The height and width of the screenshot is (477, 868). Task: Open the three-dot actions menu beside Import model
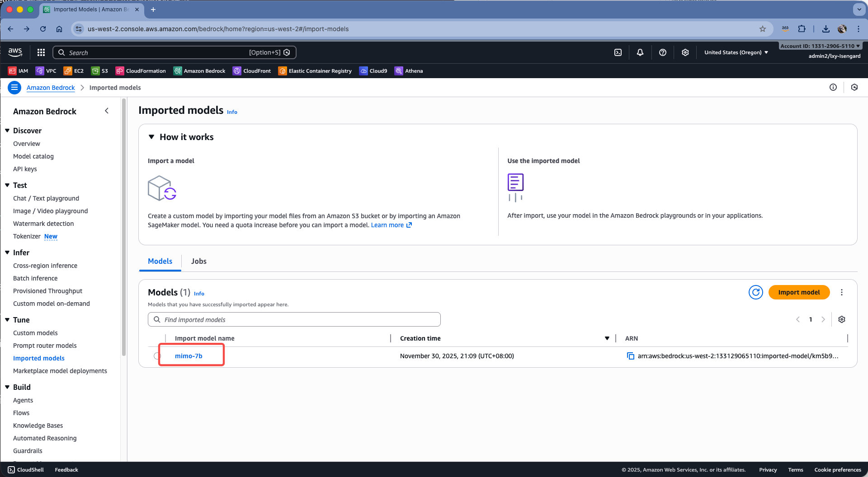841,292
